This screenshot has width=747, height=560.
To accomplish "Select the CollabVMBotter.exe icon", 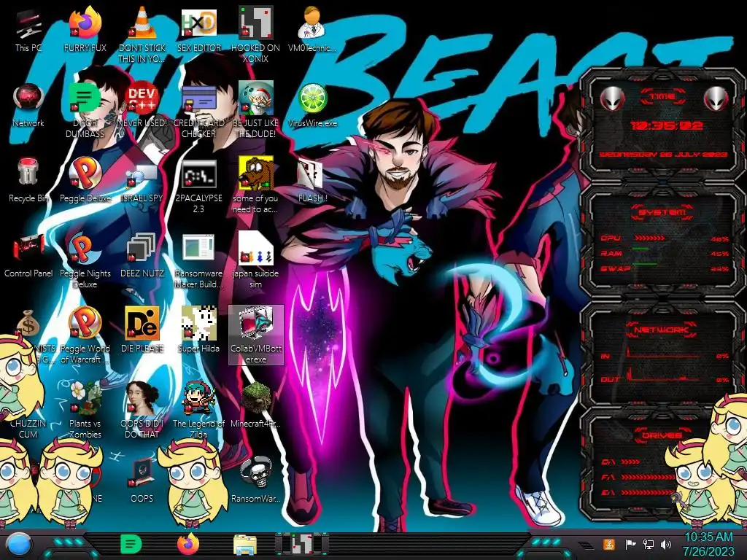I will point(256,335).
